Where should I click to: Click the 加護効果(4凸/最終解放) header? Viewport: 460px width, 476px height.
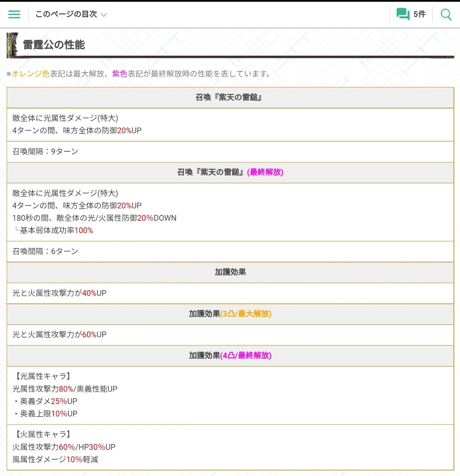[230, 356]
